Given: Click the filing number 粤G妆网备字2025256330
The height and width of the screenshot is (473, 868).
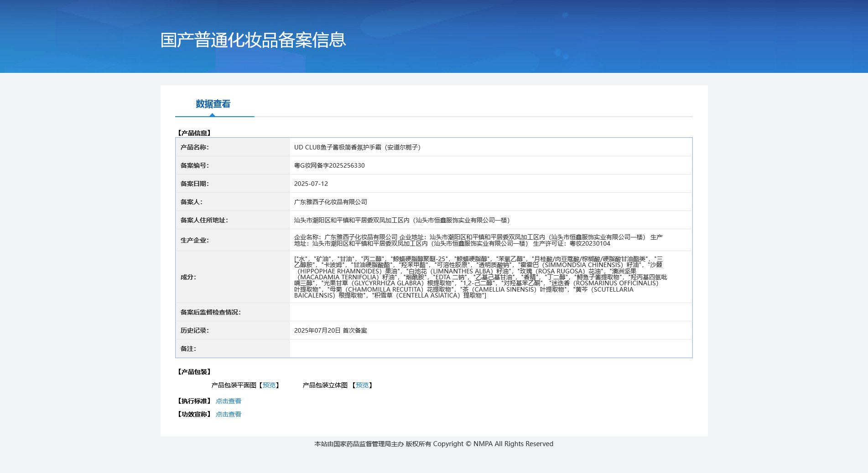Looking at the screenshot, I should coord(329,165).
